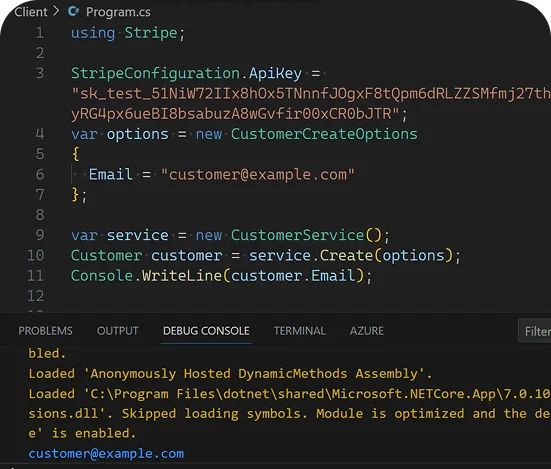Viewport: 551px width, 469px height.
Task: Open the AZURE panel tab
Action: [367, 331]
